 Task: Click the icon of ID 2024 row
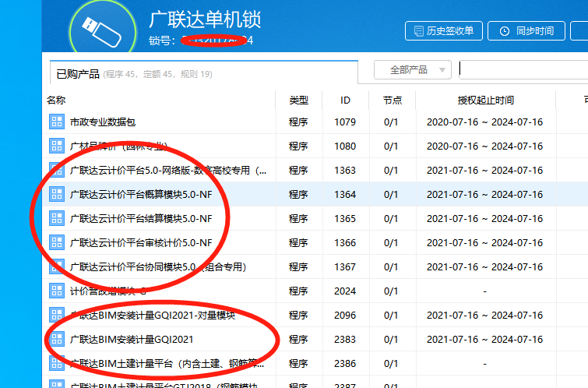57,291
